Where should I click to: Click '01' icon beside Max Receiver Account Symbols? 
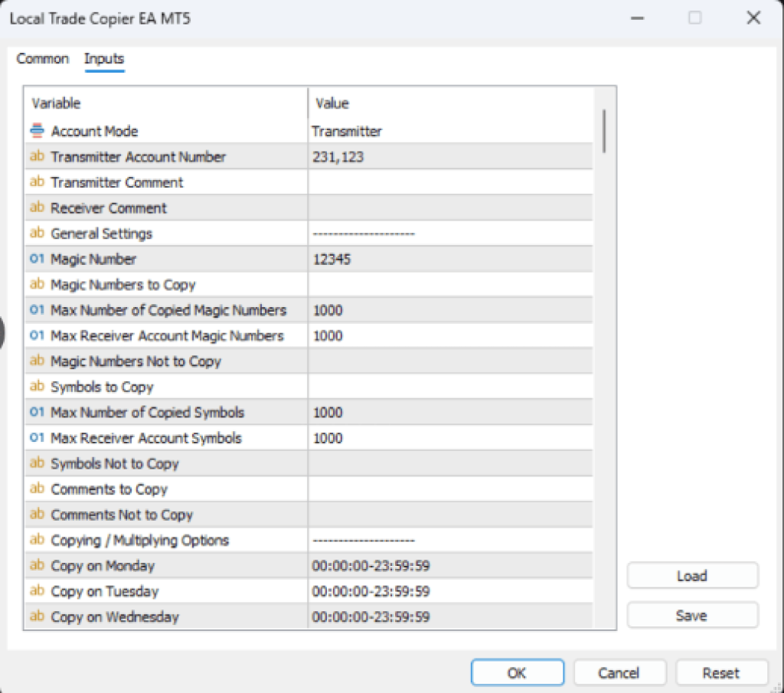coord(37,437)
